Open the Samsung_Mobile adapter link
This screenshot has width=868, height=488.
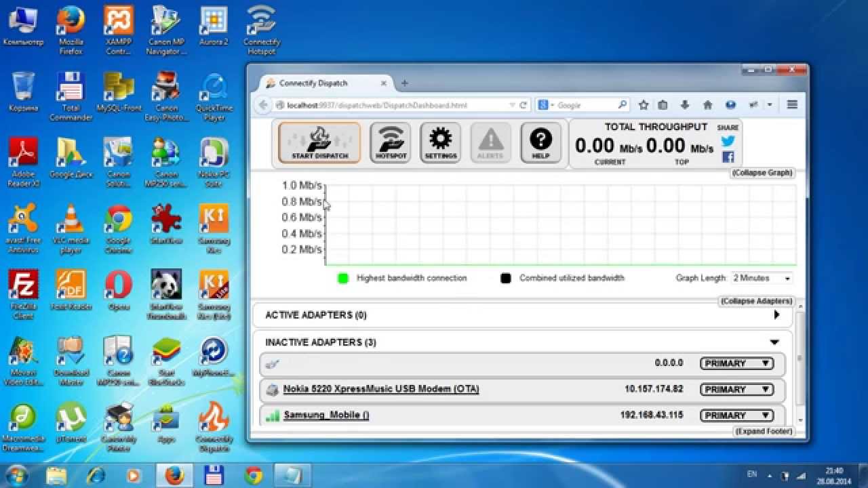[326, 415]
